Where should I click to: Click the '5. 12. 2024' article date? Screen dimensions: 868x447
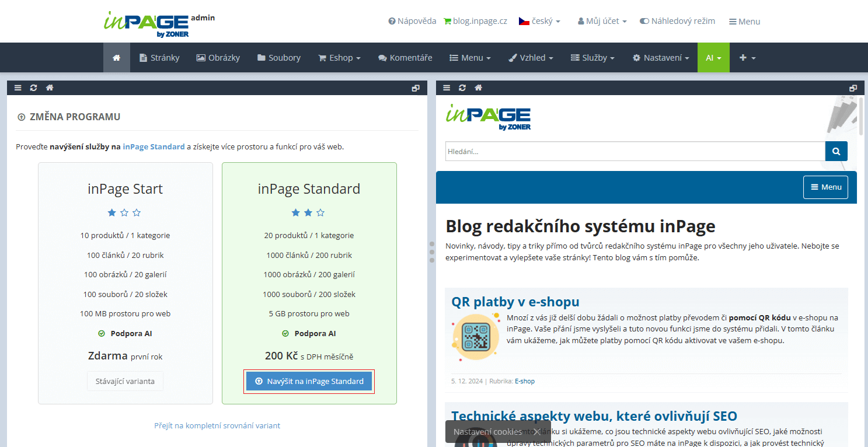(467, 381)
